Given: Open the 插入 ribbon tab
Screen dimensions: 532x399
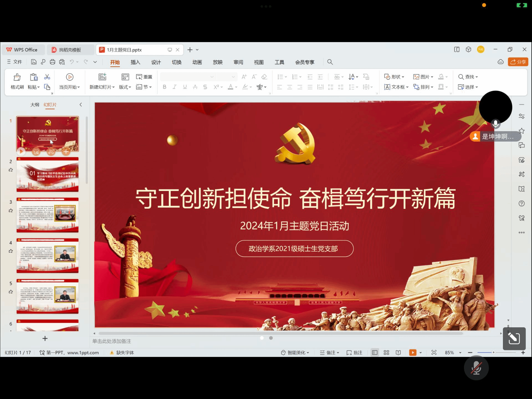Looking at the screenshot, I should point(135,62).
